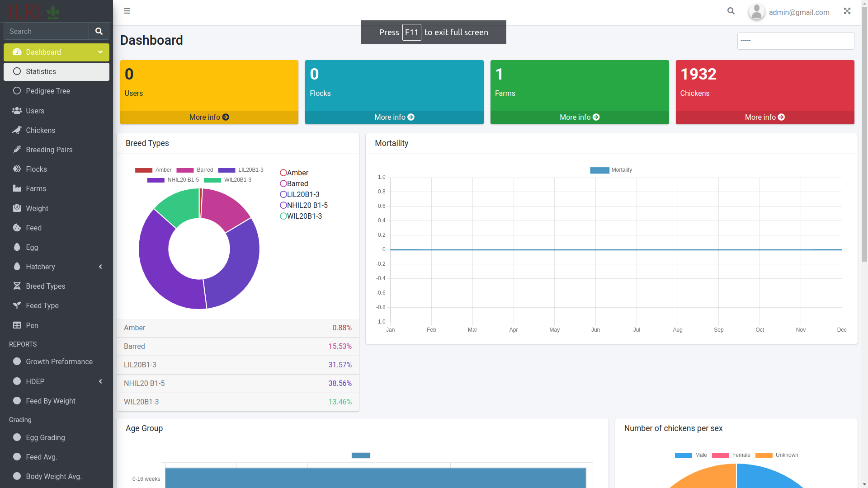Viewport: 868px width, 488px height.
Task: Click the Farms industry icon in sidebar
Action: click(17, 188)
